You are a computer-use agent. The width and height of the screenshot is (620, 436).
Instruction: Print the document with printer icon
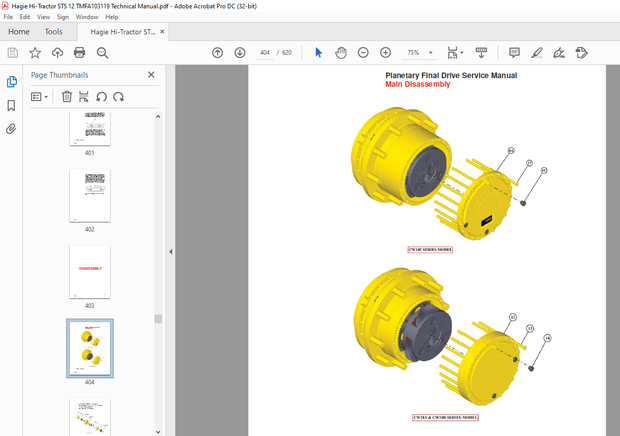(79, 53)
